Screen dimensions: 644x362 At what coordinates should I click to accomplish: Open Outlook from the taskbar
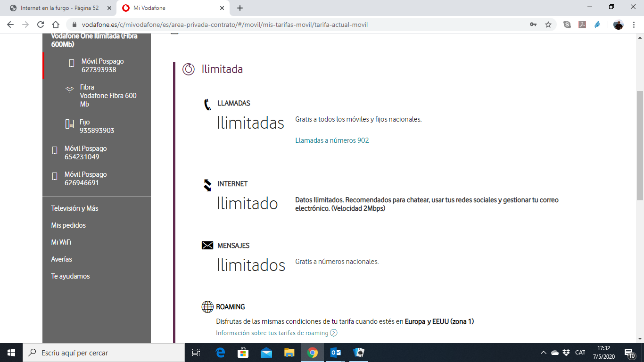[x=335, y=353]
